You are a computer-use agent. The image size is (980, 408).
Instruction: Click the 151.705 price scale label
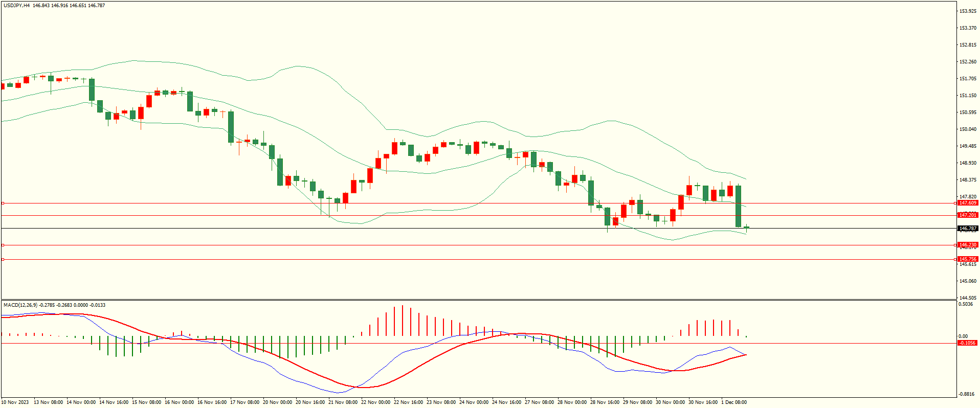tap(968, 79)
